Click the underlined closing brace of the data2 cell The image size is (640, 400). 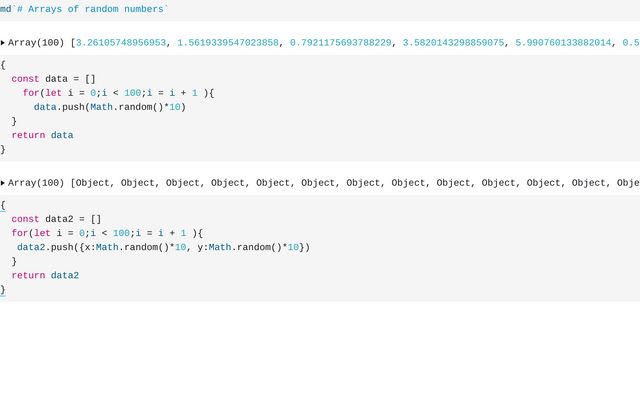tap(3, 290)
